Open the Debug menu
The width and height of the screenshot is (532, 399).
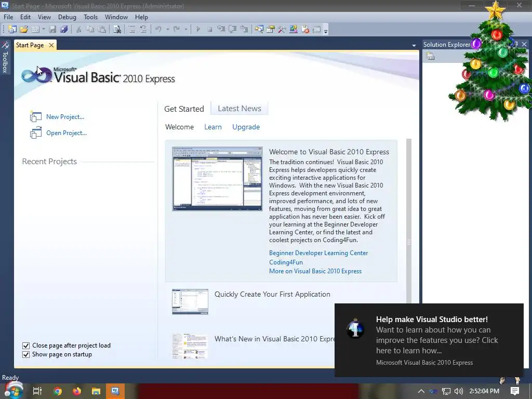click(x=67, y=17)
